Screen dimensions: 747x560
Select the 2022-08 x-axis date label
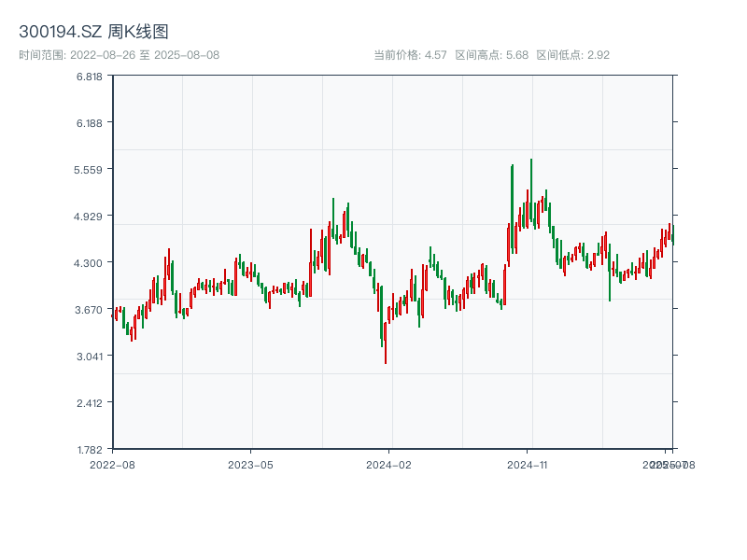(112, 464)
